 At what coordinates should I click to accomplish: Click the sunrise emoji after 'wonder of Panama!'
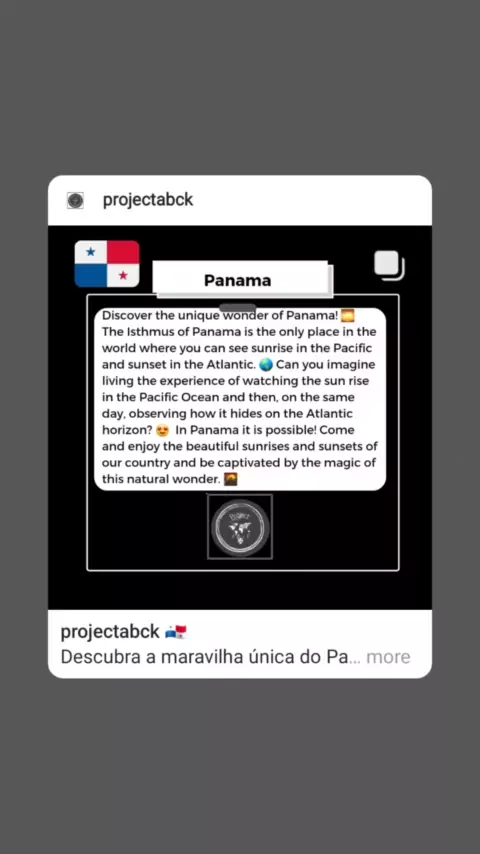click(x=348, y=315)
